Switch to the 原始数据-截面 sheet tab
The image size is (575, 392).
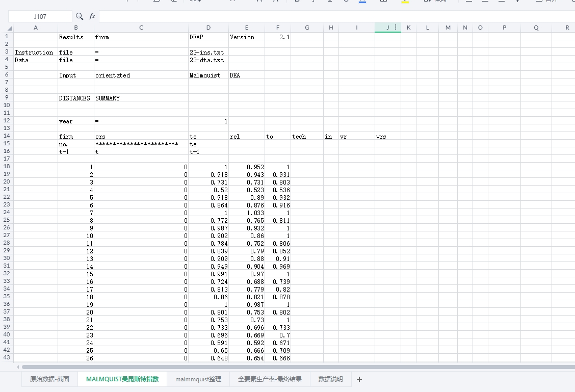49,379
